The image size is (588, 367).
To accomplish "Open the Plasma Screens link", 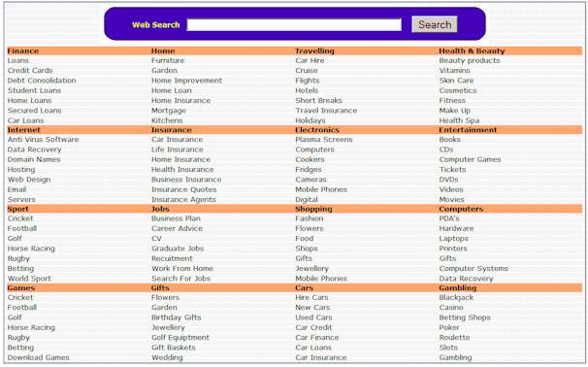I will (324, 140).
